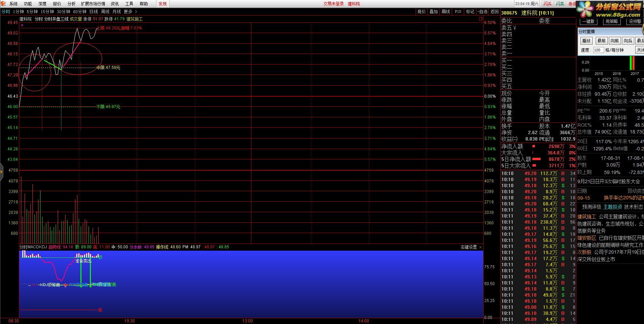
Task: Open the 扩展市场行情 menu
Action: (x=93, y=4)
